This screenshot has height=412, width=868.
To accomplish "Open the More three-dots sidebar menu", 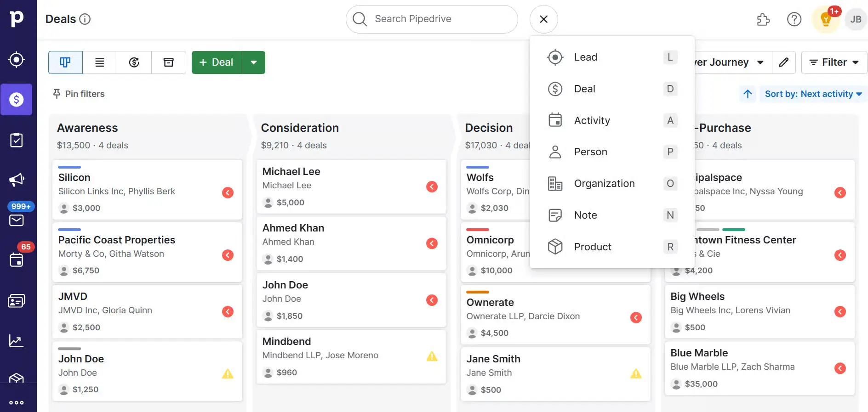I will [x=17, y=403].
